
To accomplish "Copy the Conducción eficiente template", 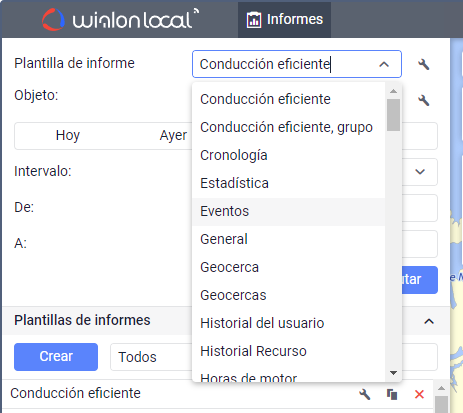I will [x=392, y=394].
